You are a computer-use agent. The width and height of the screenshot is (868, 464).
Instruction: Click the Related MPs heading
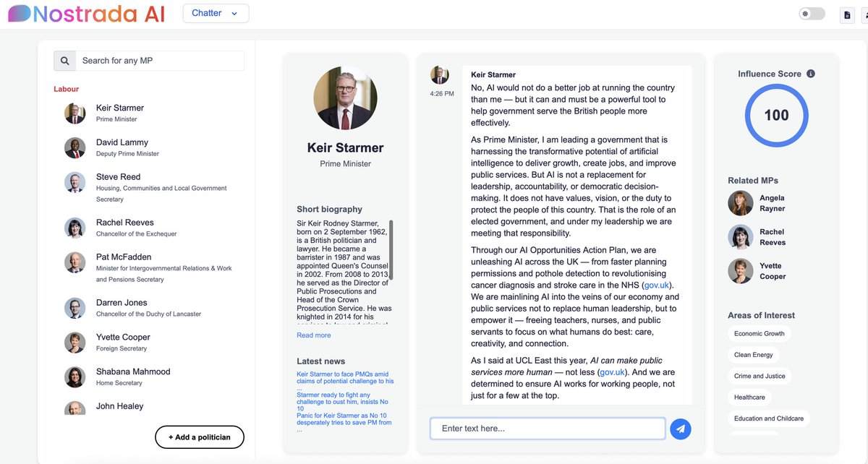[x=753, y=181]
